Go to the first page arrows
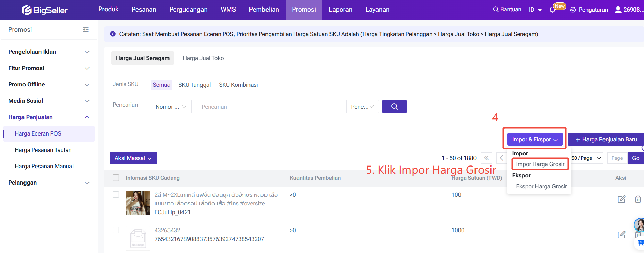The width and height of the screenshot is (644, 253). tap(486, 158)
